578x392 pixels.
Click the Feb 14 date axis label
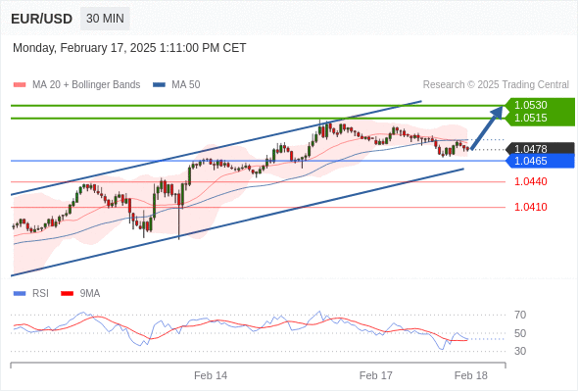211,375
